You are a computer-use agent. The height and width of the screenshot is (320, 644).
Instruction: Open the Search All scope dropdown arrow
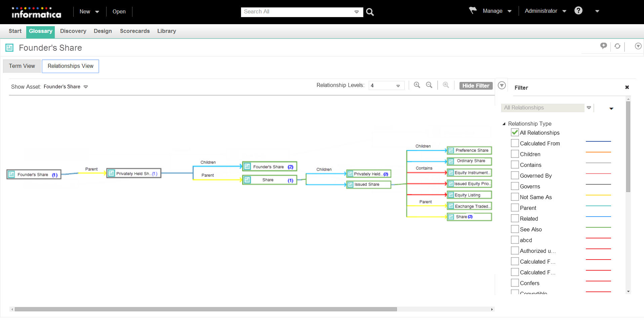coord(357,12)
